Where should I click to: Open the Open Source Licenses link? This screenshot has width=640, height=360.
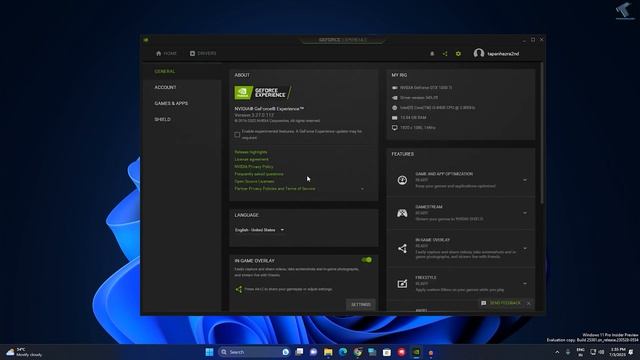pos(254,181)
